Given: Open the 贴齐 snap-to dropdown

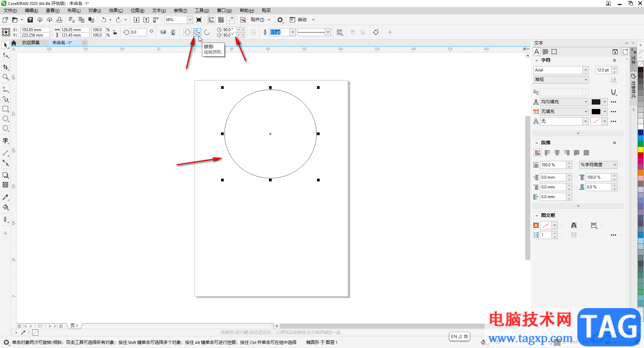Looking at the screenshot, I should pos(269,20).
